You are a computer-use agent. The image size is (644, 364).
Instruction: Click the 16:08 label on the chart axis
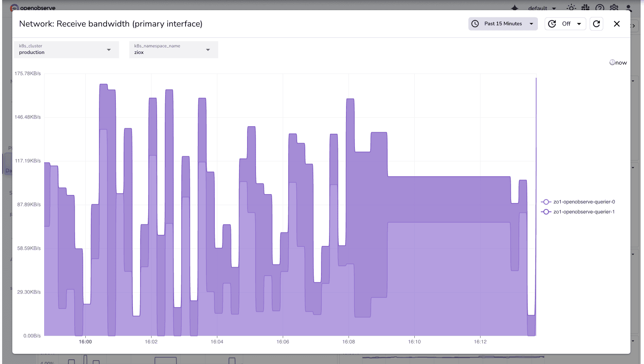pyautogui.click(x=349, y=341)
